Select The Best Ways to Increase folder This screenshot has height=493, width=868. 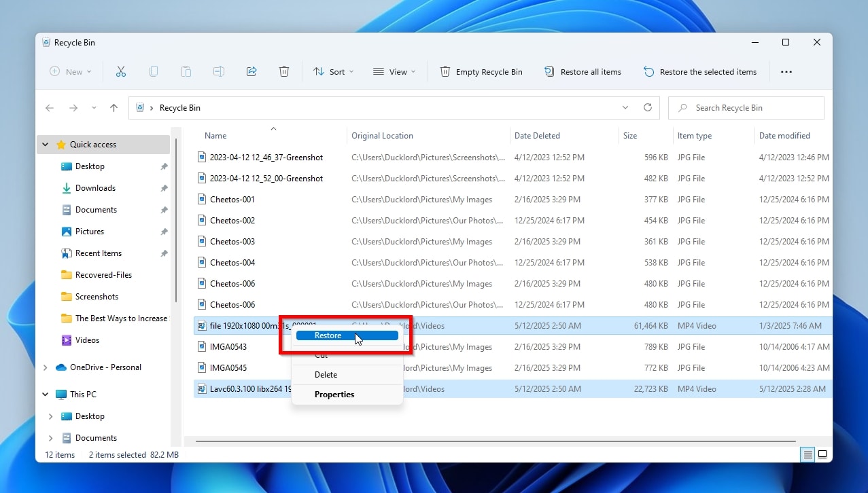(121, 318)
